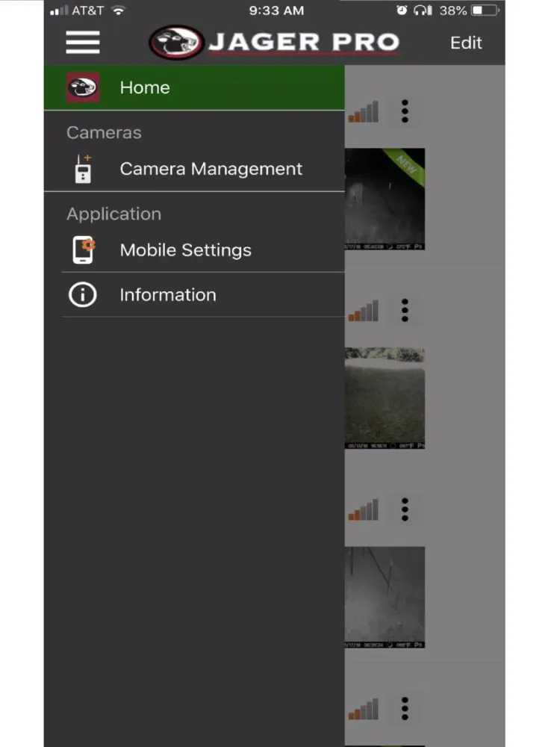560x747 pixels.
Task: Open three-dot menu for third camera
Action: 405,509
